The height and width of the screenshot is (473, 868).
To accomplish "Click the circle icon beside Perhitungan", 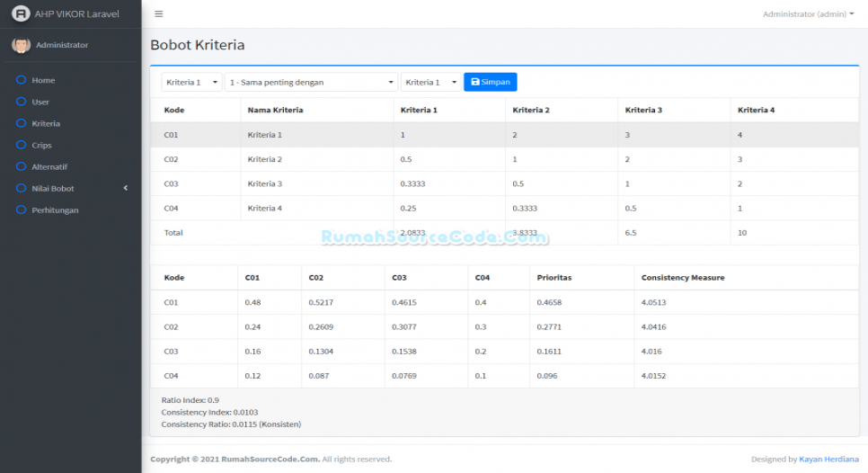I will point(21,210).
